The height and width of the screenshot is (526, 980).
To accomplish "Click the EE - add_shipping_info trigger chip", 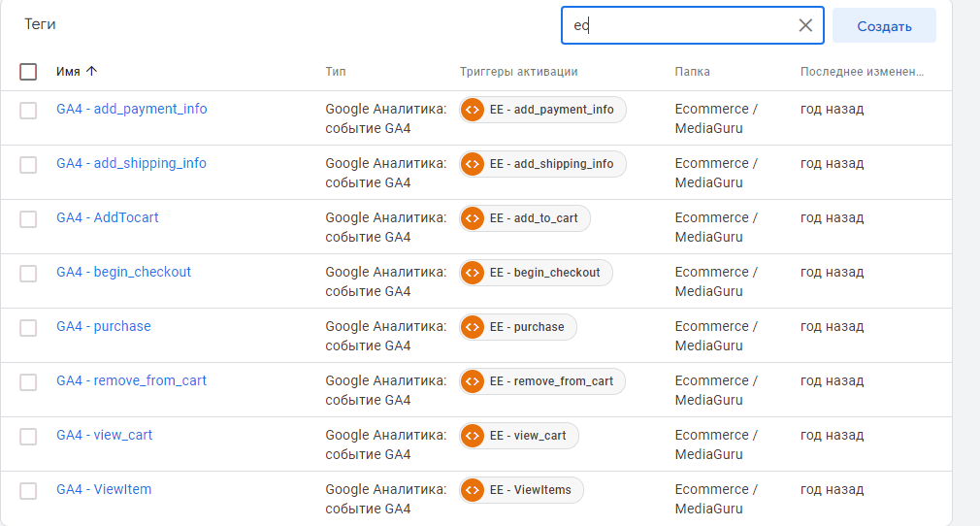I will 542,164.
